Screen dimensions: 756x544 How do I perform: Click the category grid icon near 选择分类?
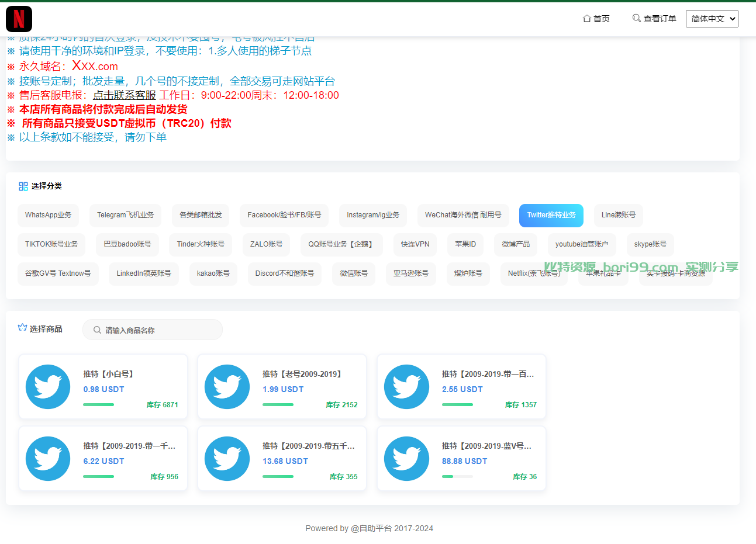23,186
